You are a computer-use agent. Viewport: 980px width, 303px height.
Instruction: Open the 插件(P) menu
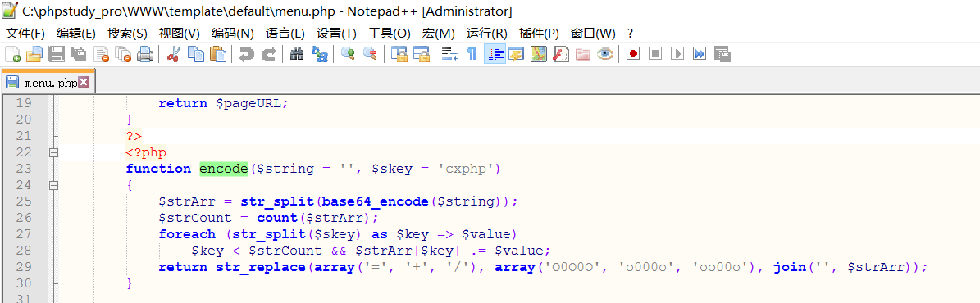tap(538, 33)
